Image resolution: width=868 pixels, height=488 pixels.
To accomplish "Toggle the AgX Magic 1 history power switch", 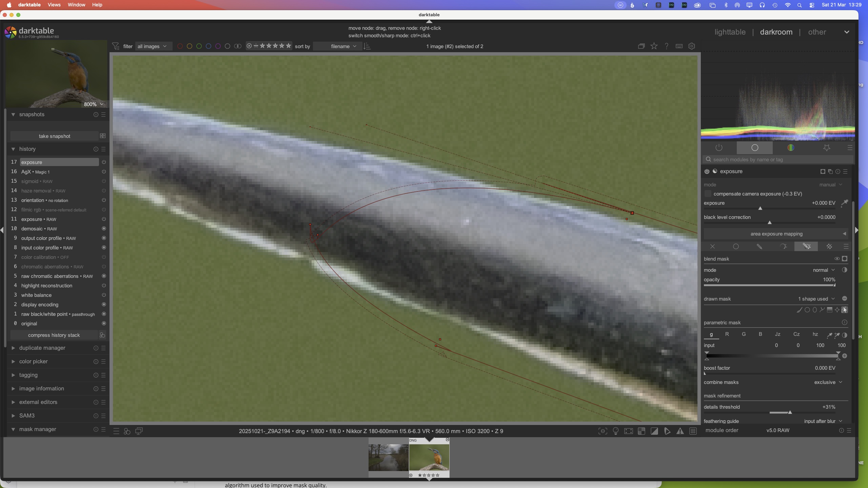I will pos(104,172).
